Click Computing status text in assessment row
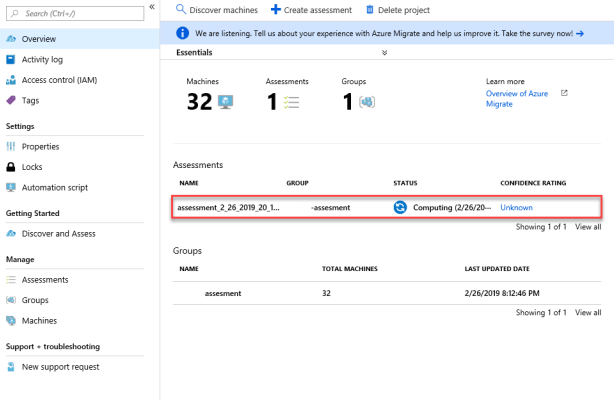Image resolution: width=614 pixels, height=400 pixels. (x=452, y=208)
